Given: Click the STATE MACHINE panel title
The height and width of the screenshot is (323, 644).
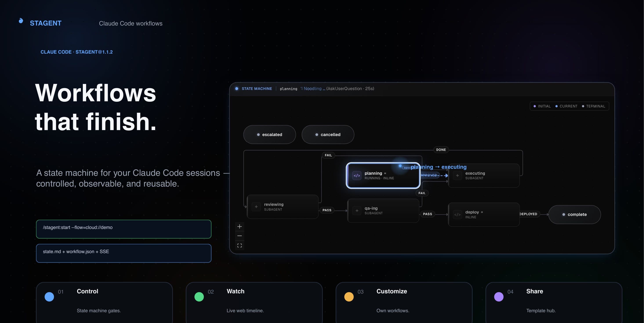Looking at the screenshot, I should pyautogui.click(x=257, y=89).
